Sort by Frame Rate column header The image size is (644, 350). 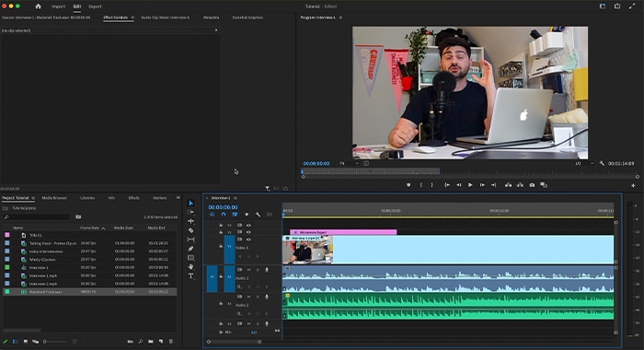(90, 227)
